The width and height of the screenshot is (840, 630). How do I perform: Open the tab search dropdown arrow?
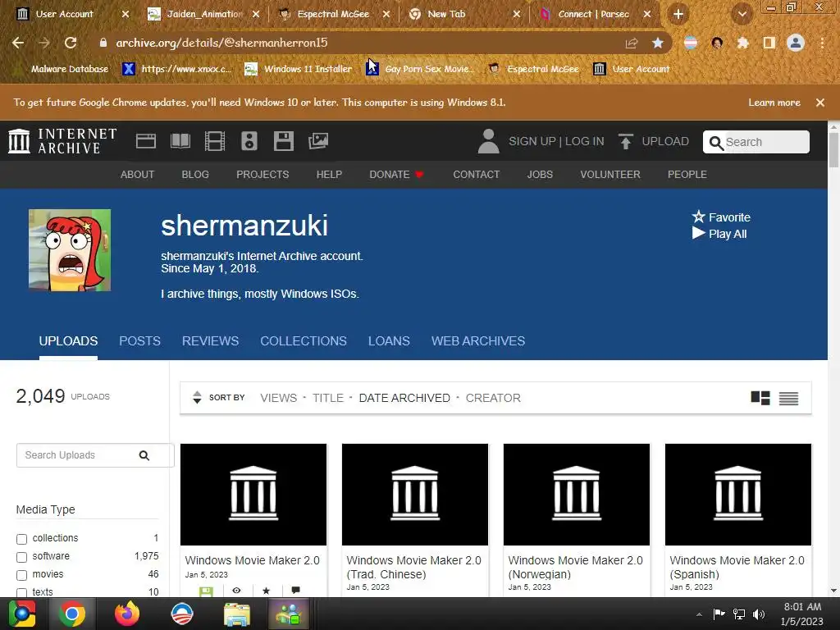742,15
